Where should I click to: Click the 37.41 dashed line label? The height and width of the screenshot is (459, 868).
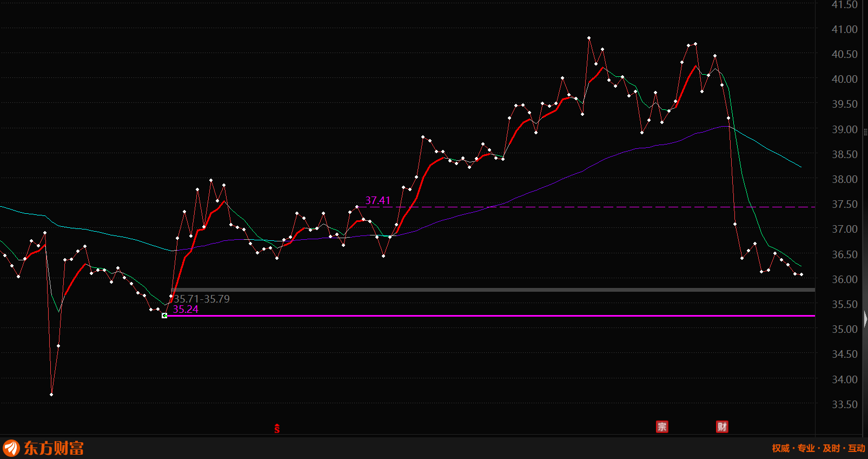[377, 200]
